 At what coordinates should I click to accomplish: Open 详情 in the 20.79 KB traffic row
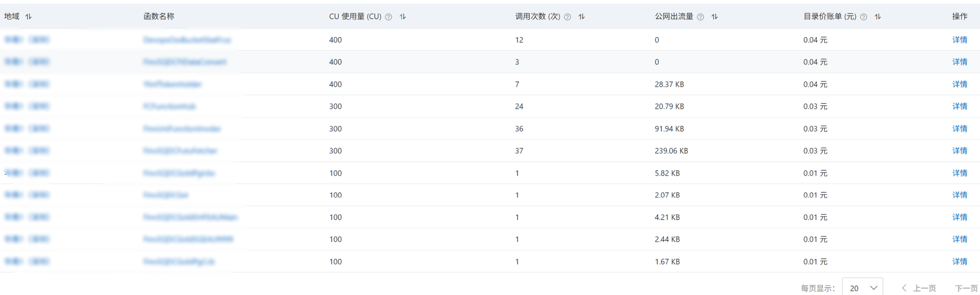(x=959, y=106)
